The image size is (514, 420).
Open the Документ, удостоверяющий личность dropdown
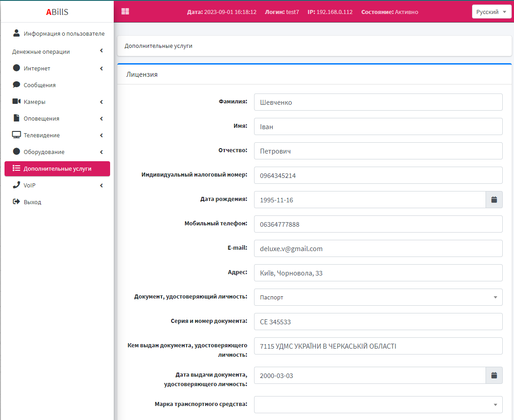(x=378, y=297)
